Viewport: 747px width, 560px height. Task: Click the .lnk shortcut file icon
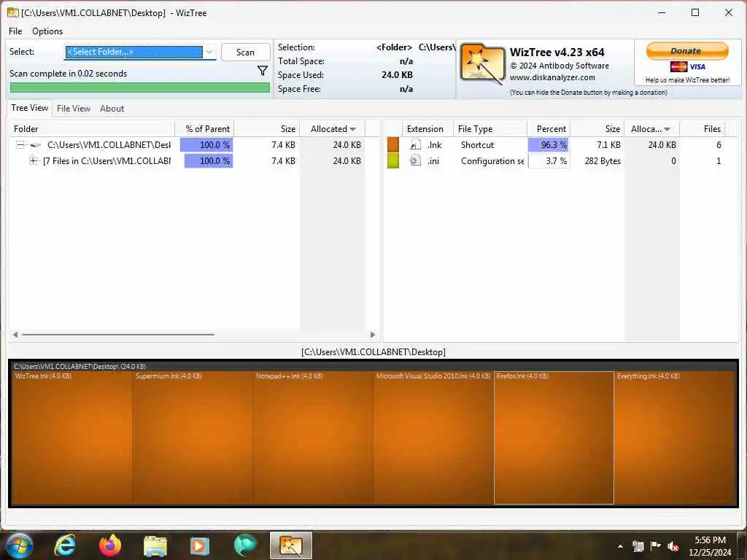coord(415,145)
